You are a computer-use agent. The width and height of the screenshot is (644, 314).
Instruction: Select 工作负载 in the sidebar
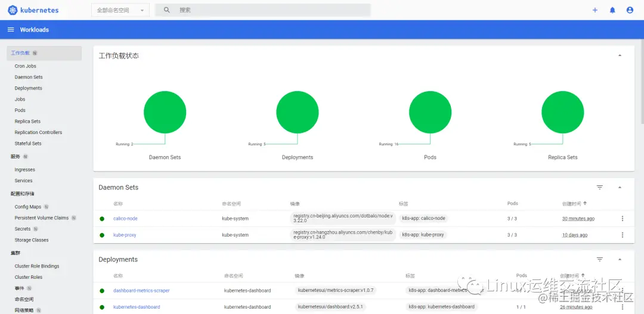(44, 53)
